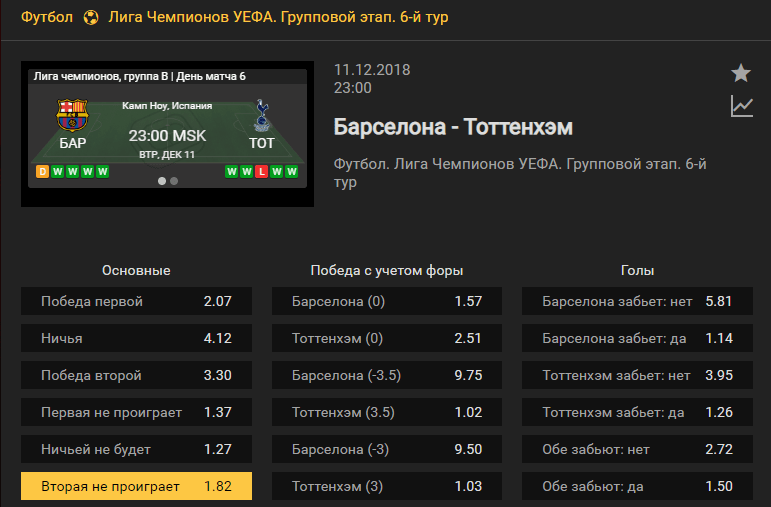This screenshot has height=507, width=771.
Task: Click the match preview widget thumbnail
Action: coord(167,134)
